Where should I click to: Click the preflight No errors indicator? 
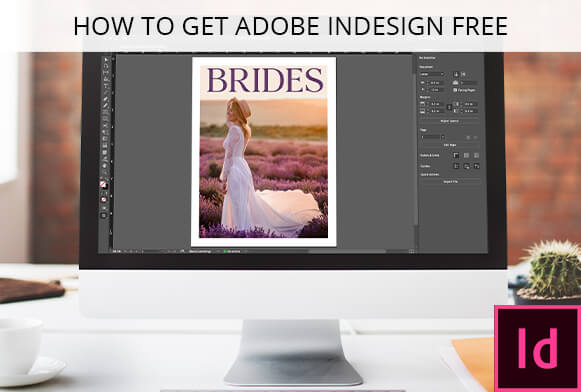pos(233,251)
